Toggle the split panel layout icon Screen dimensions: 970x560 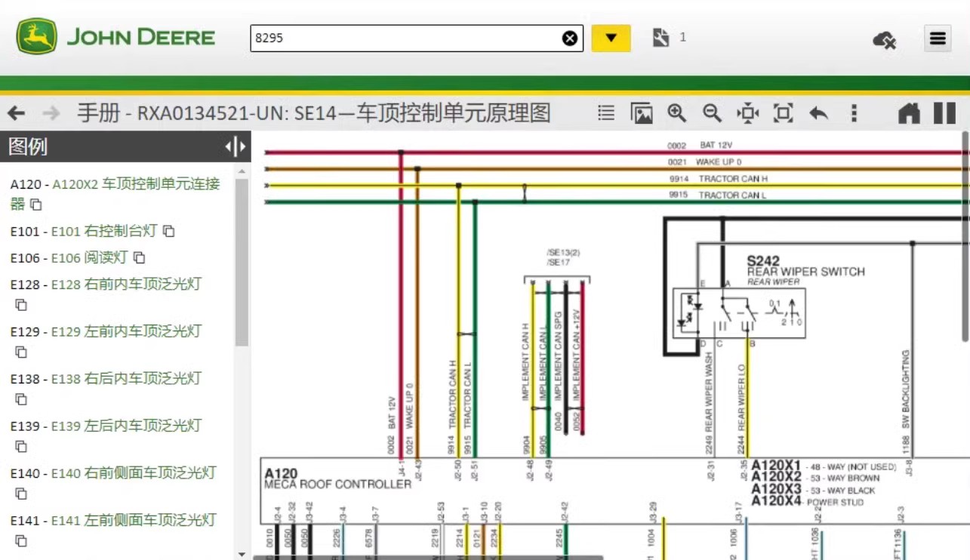coord(944,113)
